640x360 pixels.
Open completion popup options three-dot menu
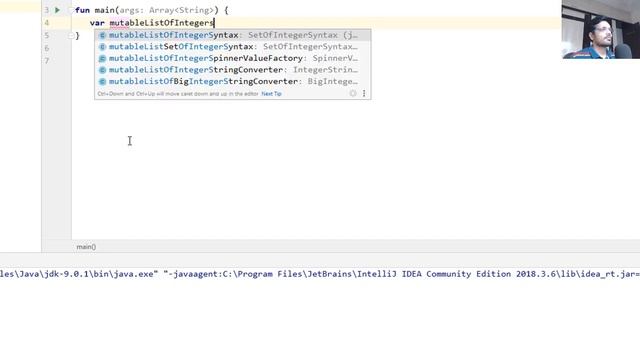364,93
